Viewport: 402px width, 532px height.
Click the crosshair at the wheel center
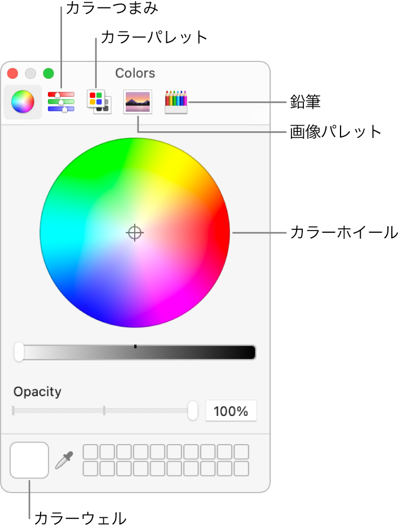coord(135,233)
